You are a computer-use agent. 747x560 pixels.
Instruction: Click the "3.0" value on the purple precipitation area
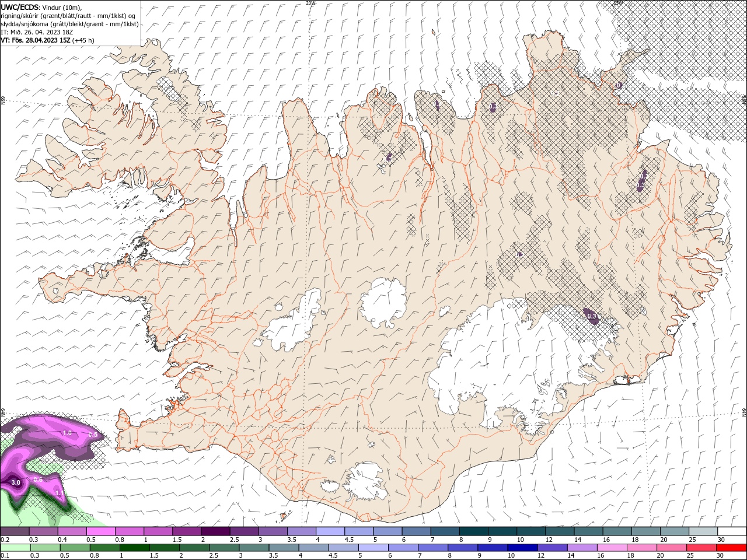[x=16, y=482]
